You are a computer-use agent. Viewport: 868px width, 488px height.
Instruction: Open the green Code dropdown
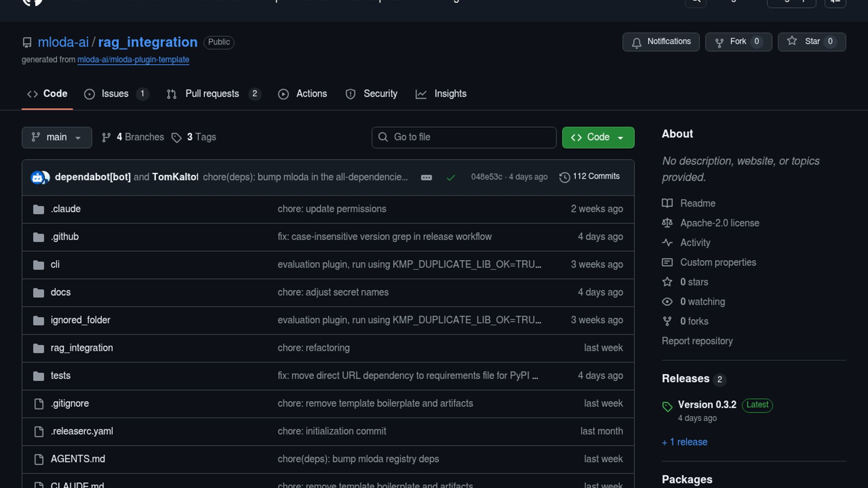tap(598, 137)
